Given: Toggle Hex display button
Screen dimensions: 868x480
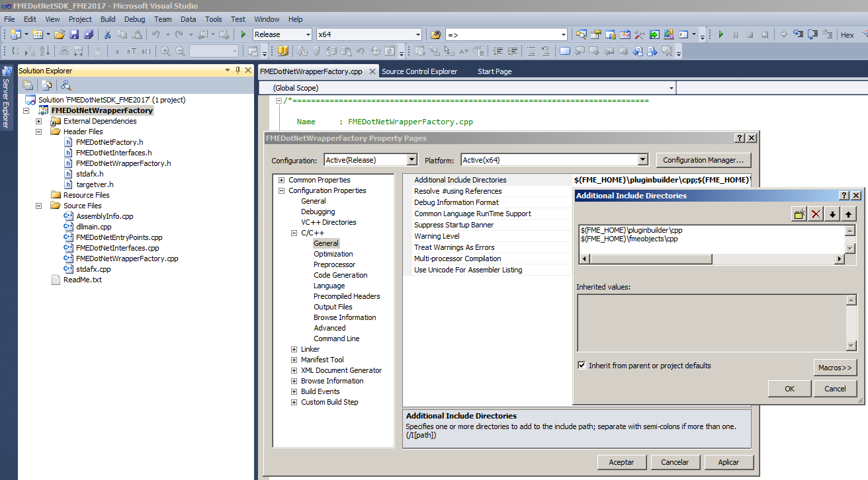Looking at the screenshot, I should click(847, 34).
